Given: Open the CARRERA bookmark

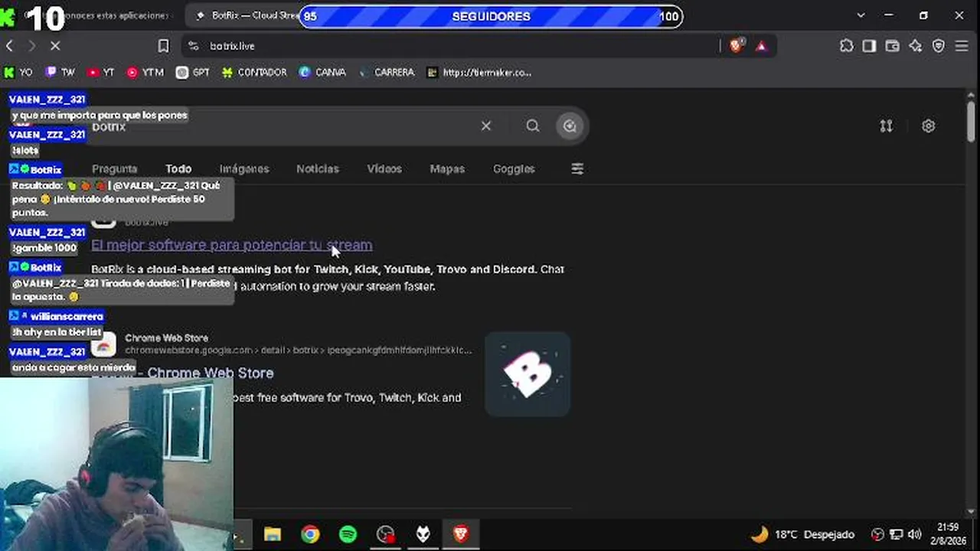Looking at the screenshot, I should click(x=387, y=73).
